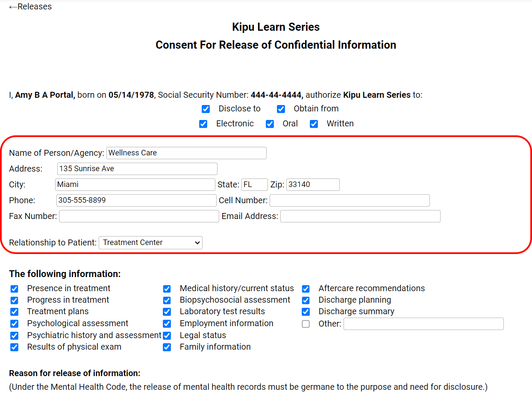Click the empty Cell Number field
The image size is (532, 403).
(350, 200)
